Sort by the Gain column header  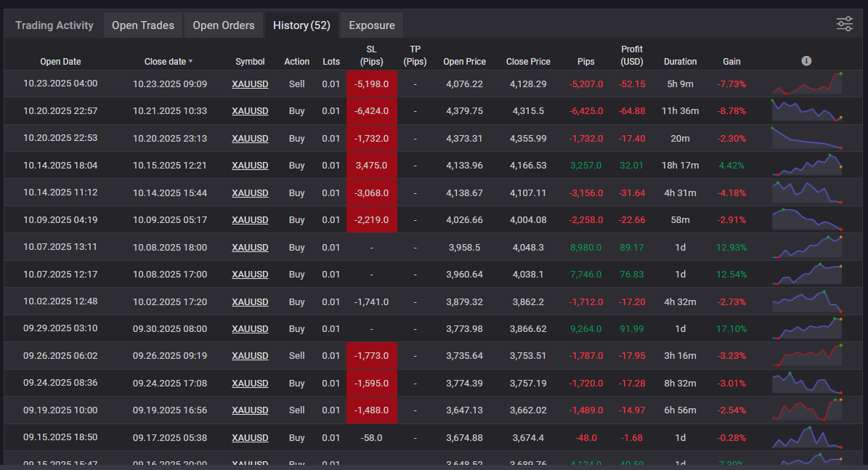tap(731, 61)
